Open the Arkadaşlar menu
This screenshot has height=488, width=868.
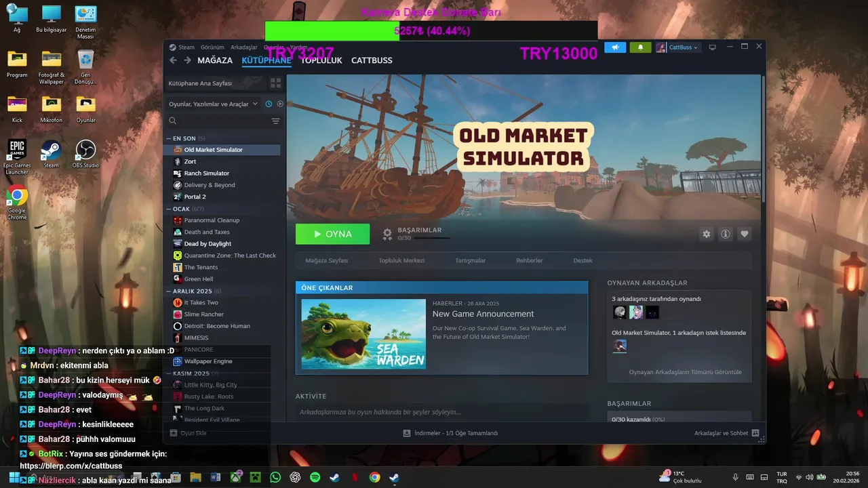[x=244, y=47]
